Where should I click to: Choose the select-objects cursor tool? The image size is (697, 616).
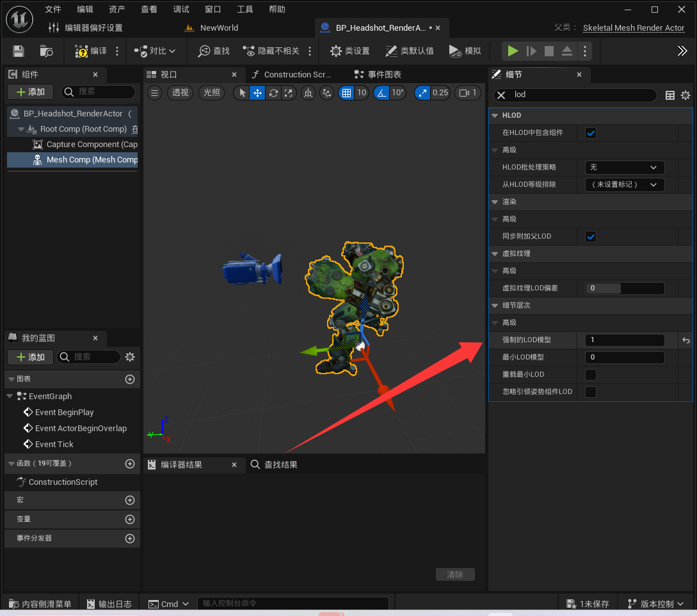coord(243,93)
